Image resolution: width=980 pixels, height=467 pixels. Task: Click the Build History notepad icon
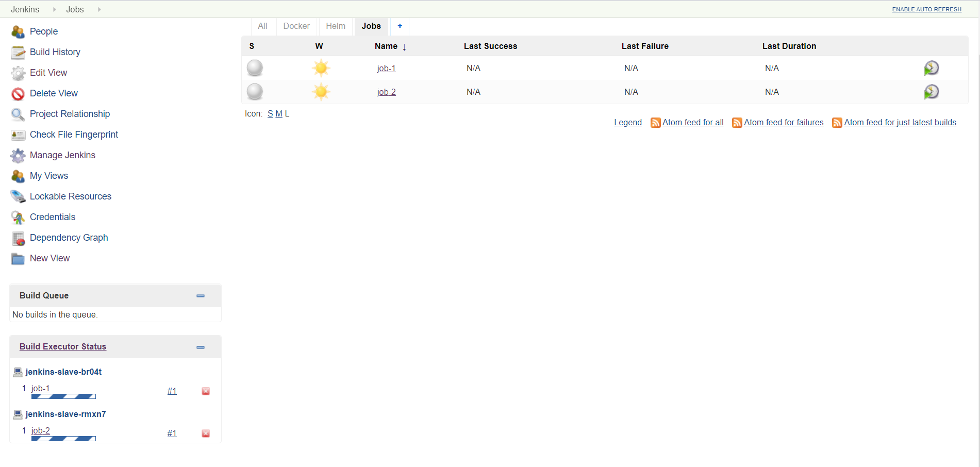point(18,53)
